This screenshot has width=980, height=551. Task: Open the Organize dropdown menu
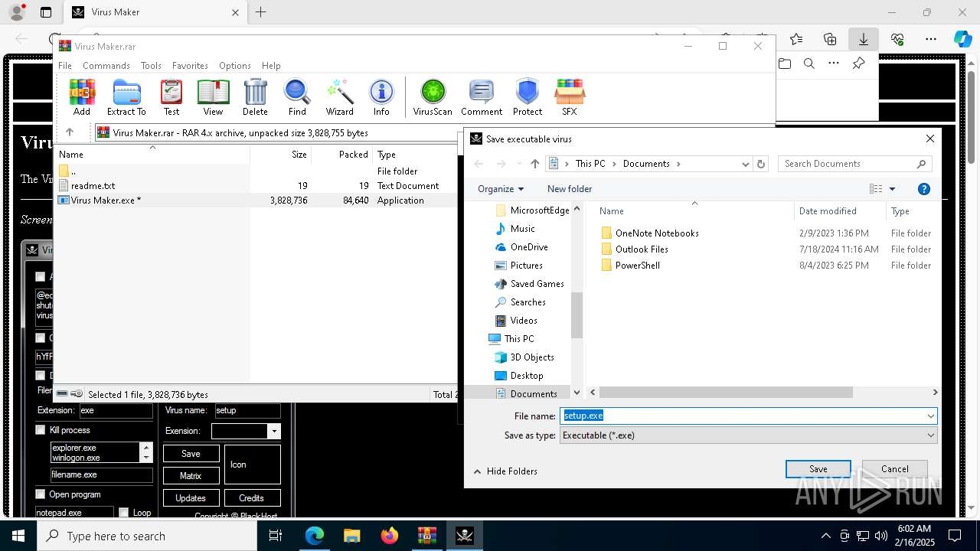pos(501,189)
